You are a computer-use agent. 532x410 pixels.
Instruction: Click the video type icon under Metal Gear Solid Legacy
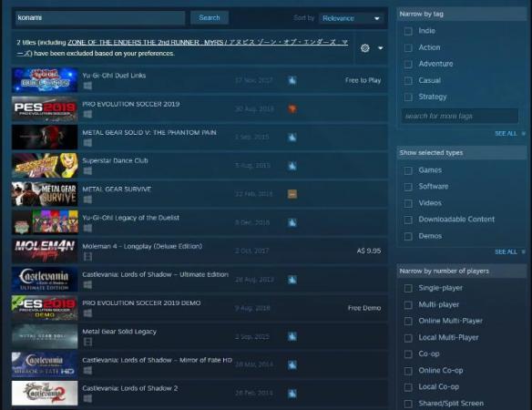click(87, 342)
